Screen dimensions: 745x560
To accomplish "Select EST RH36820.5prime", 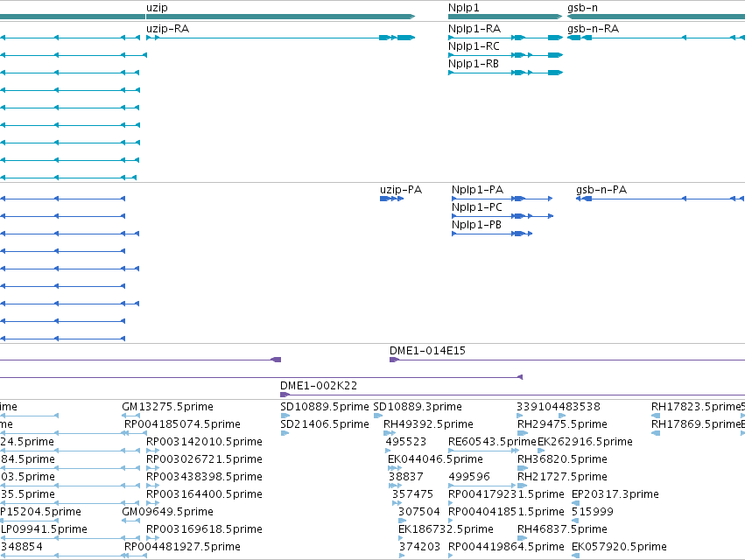I will 563,459.
